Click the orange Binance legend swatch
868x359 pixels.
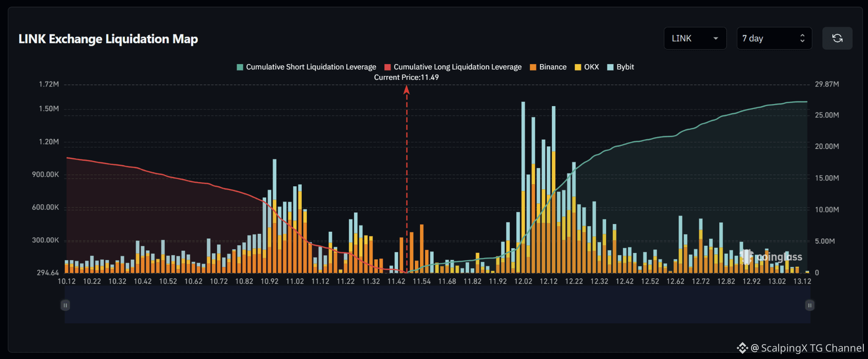[x=533, y=67]
